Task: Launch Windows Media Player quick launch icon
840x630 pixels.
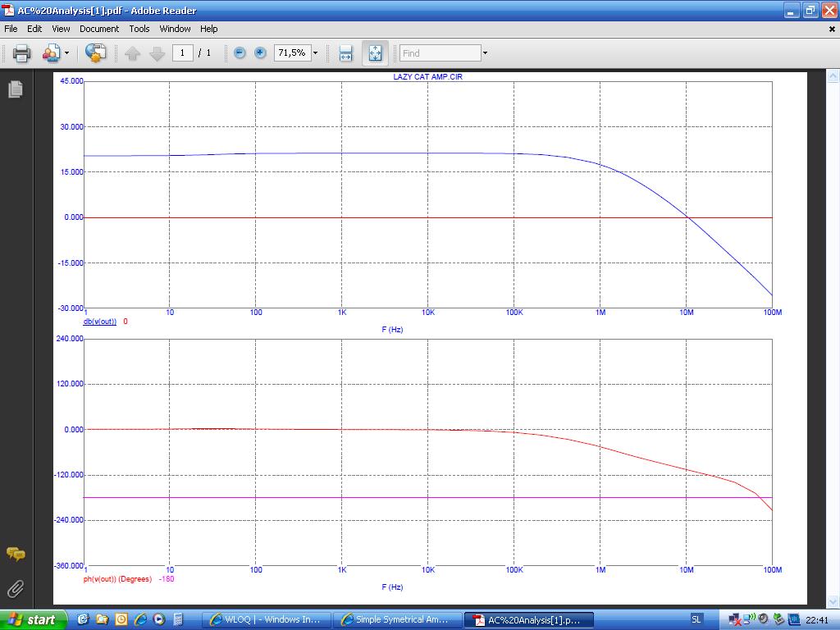Action: click(159, 619)
